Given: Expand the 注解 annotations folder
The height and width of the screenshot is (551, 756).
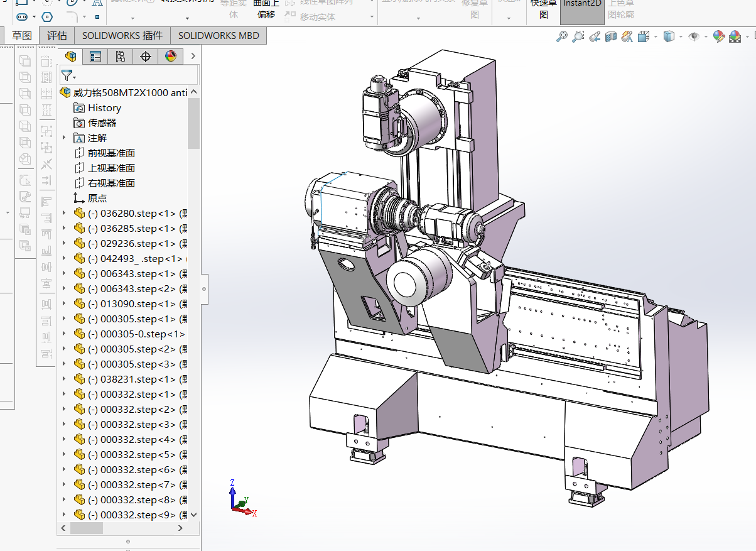Looking at the screenshot, I should pyautogui.click(x=63, y=138).
